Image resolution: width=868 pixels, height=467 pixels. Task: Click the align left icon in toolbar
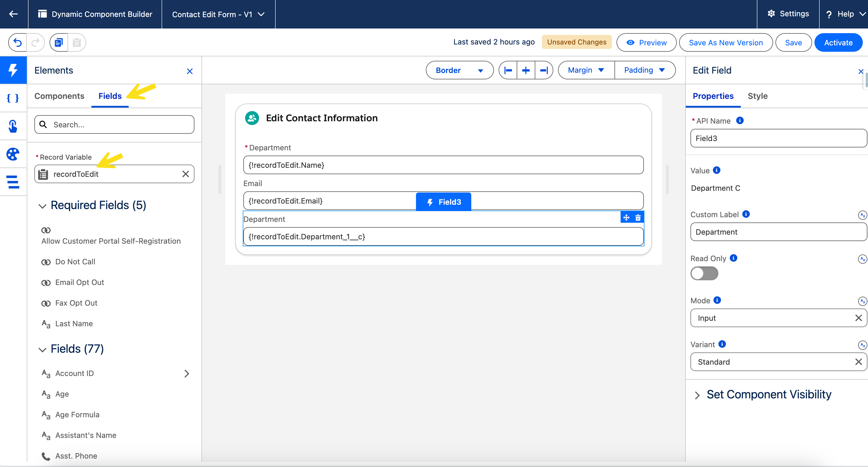508,70
